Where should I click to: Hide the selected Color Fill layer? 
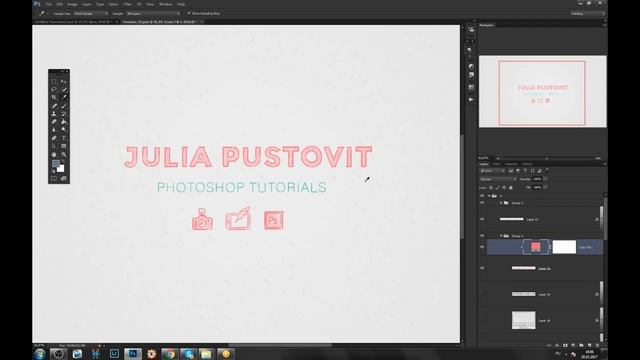(x=482, y=247)
